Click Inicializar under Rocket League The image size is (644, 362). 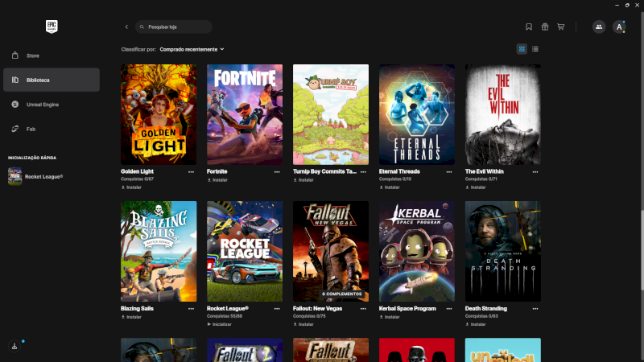[x=219, y=324]
